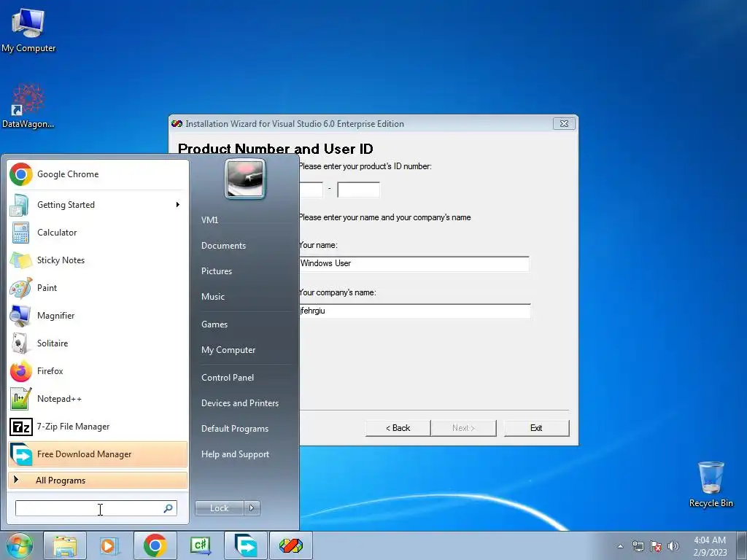Image resolution: width=747 pixels, height=560 pixels.
Task: Start Solitaire from the Start menu
Action: click(98, 343)
